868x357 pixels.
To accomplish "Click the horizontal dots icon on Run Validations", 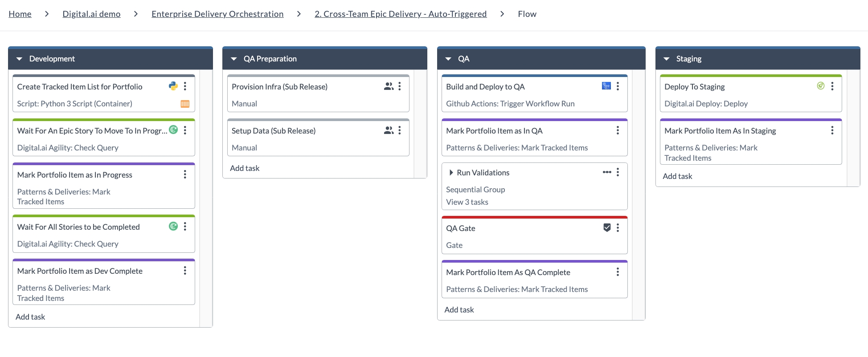I will click(x=607, y=172).
